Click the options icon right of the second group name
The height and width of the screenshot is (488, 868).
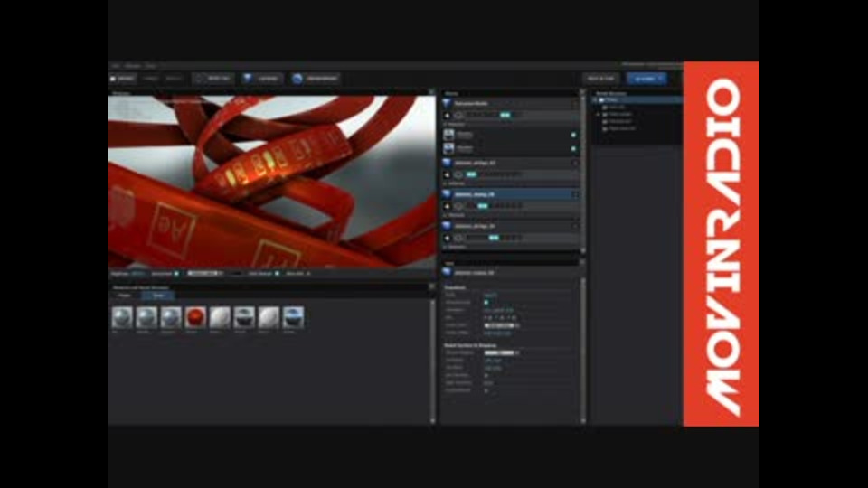[575, 163]
